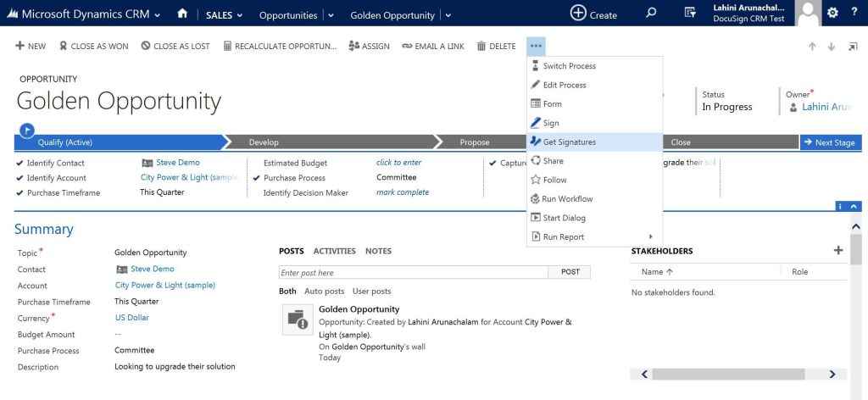Click the Propose process stage
The height and width of the screenshot is (400, 868).
click(x=475, y=142)
